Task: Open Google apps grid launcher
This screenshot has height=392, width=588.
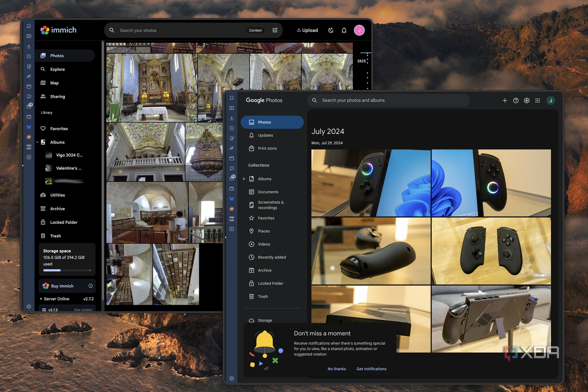Action: click(x=538, y=100)
